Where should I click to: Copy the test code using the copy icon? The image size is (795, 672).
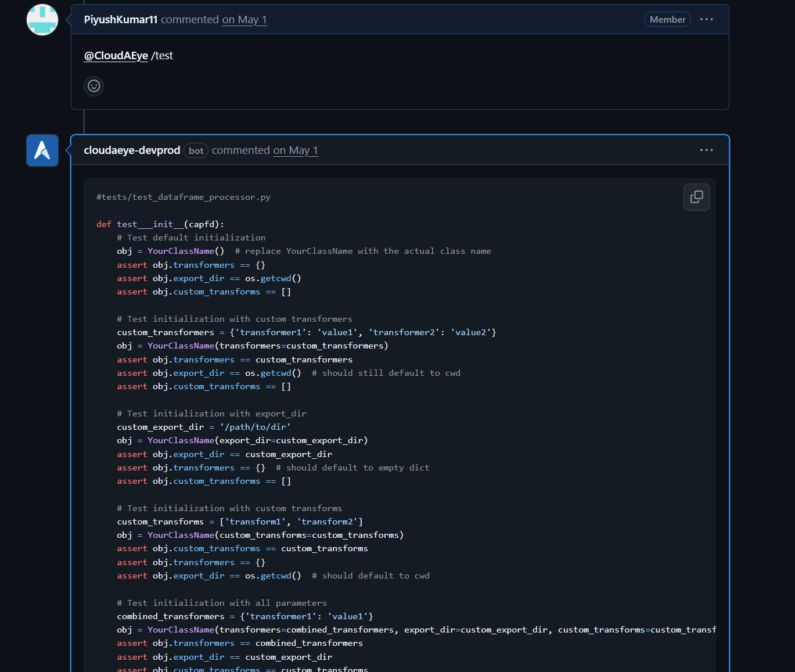pos(696,197)
